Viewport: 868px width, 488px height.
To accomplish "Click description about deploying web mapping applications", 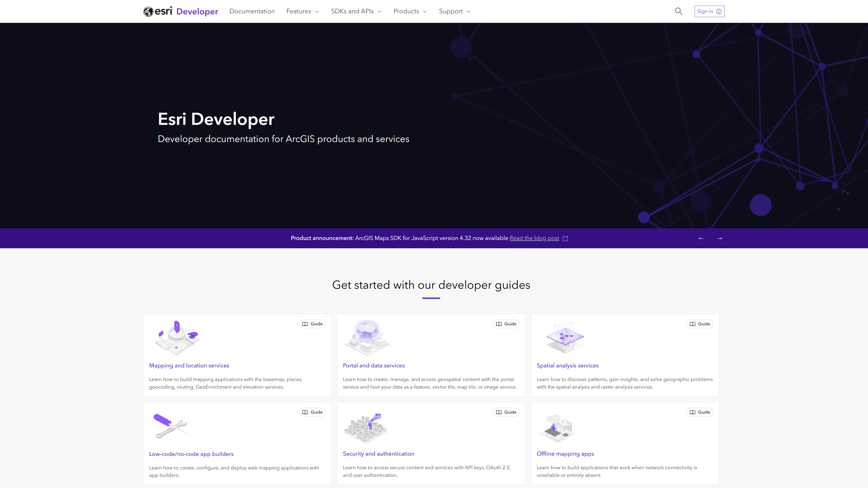I will click(234, 472).
